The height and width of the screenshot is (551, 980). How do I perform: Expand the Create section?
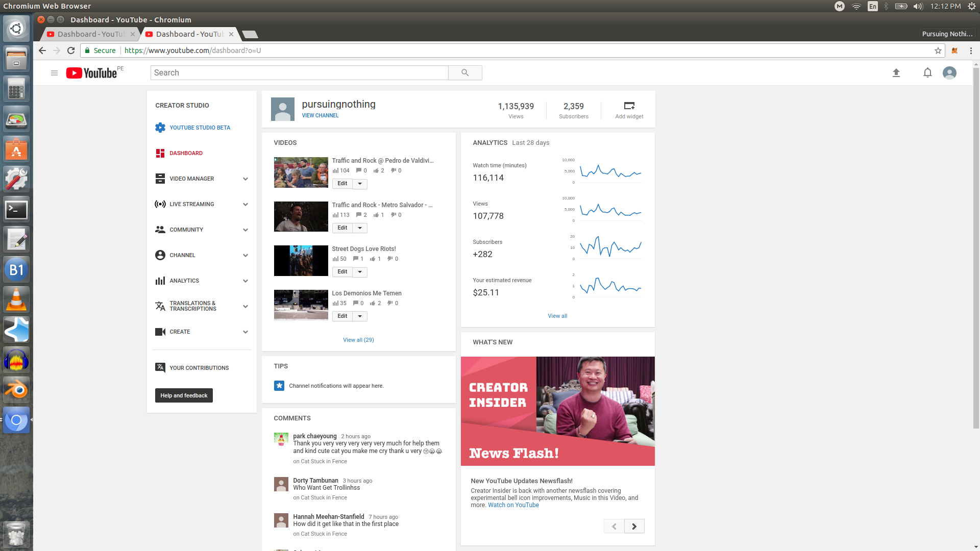[x=246, y=332]
